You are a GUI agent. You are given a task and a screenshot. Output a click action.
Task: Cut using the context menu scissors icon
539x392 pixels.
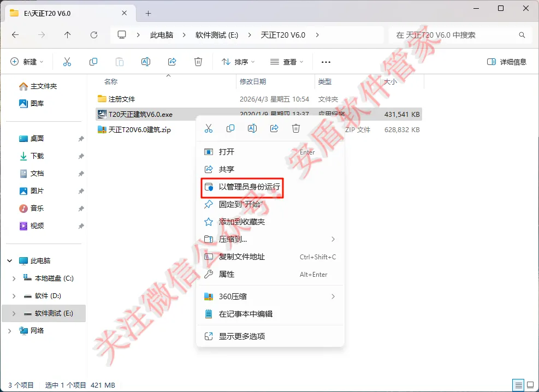click(209, 128)
